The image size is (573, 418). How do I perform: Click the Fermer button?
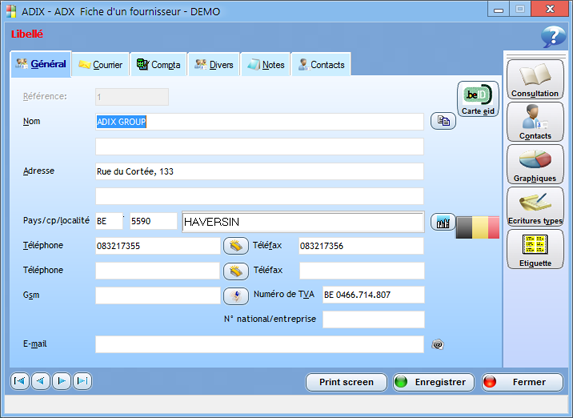pyautogui.click(x=523, y=382)
